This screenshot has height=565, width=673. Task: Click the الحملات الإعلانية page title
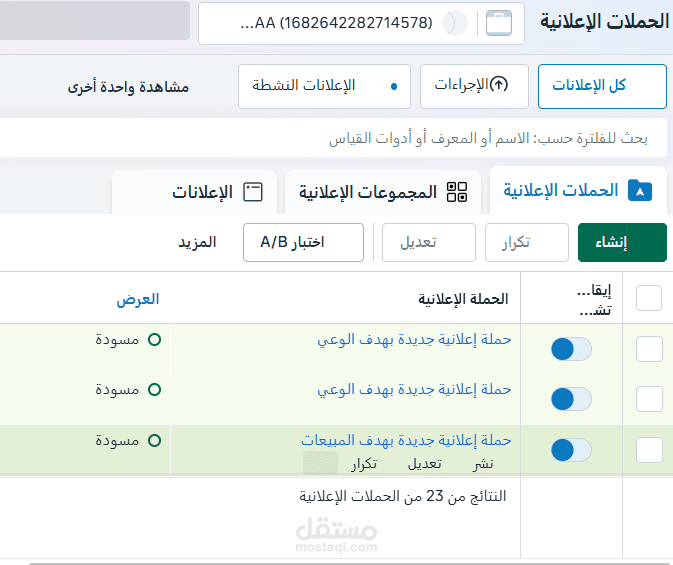point(604,21)
